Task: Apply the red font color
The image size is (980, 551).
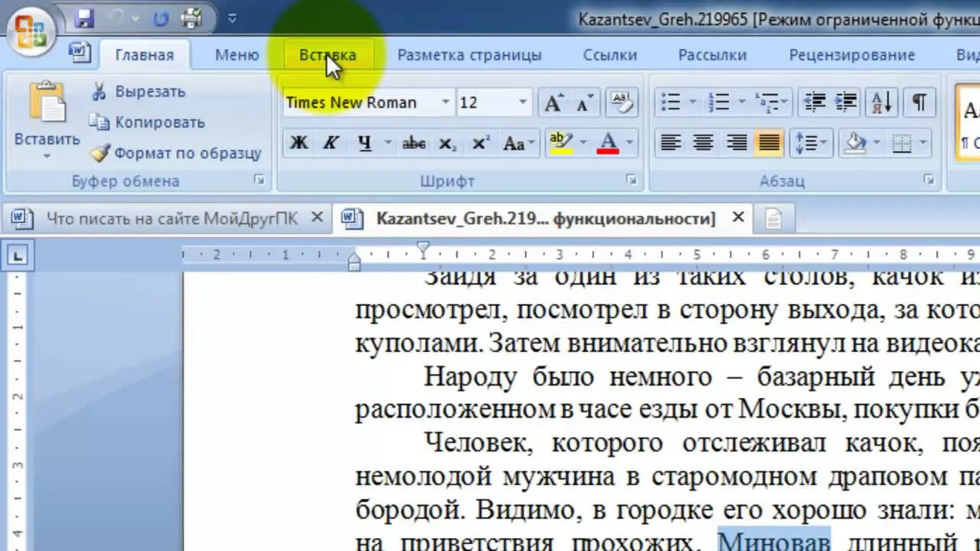Action: [608, 143]
